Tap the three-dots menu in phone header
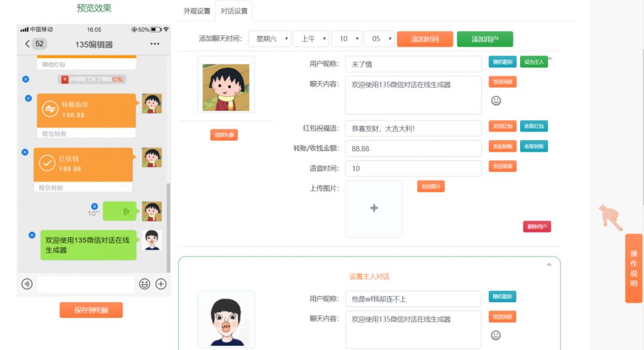This screenshot has width=644, height=350. (x=155, y=44)
